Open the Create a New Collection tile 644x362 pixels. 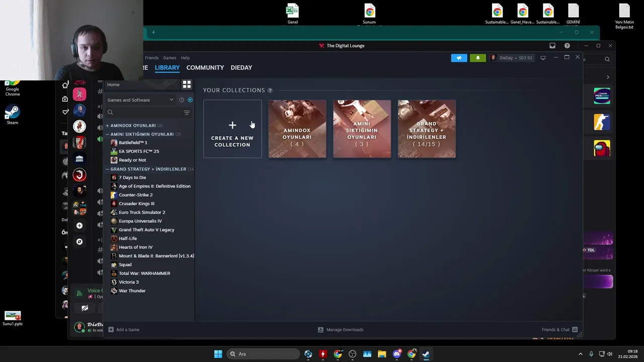click(x=232, y=129)
